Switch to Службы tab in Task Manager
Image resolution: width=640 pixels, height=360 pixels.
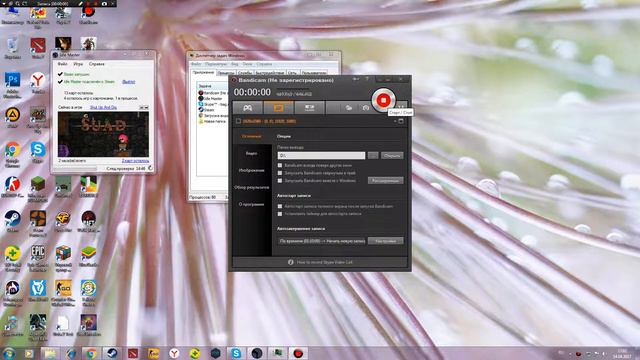[x=245, y=73]
